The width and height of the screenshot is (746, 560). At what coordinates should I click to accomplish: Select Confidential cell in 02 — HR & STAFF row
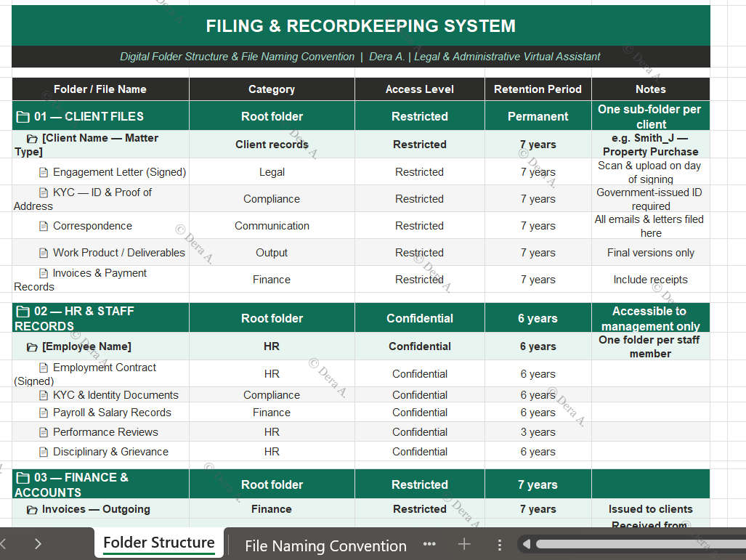(420, 318)
